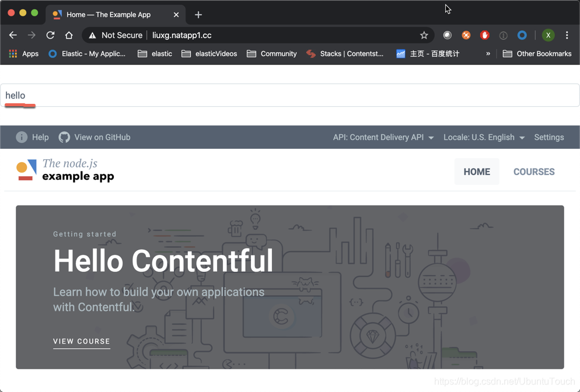Open Settings in the top bar
This screenshot has width=580, height=392.
[549, 137]
